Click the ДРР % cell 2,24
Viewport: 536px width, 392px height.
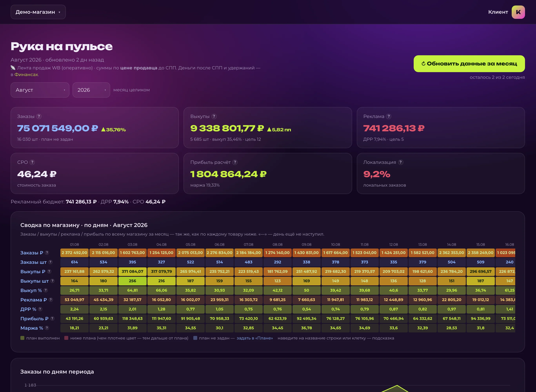pyautogui.click(x=74, y=309)
